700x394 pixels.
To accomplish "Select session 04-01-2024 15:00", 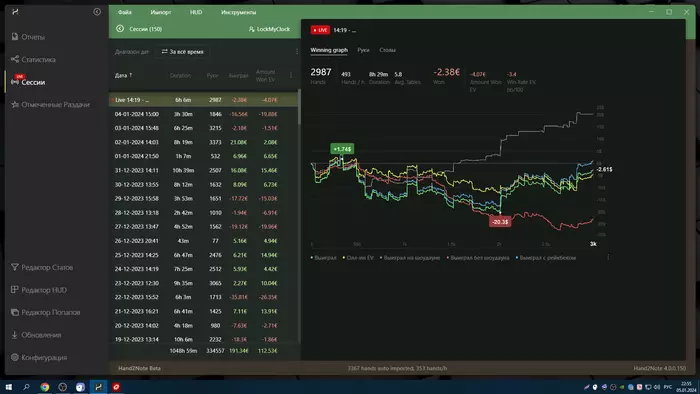I will tap(204, 114).
